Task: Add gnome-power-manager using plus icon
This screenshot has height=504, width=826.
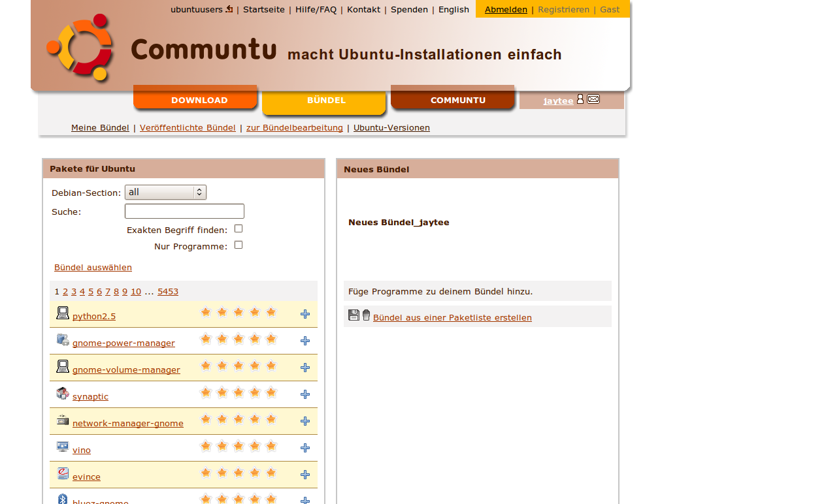Action: 305,341
